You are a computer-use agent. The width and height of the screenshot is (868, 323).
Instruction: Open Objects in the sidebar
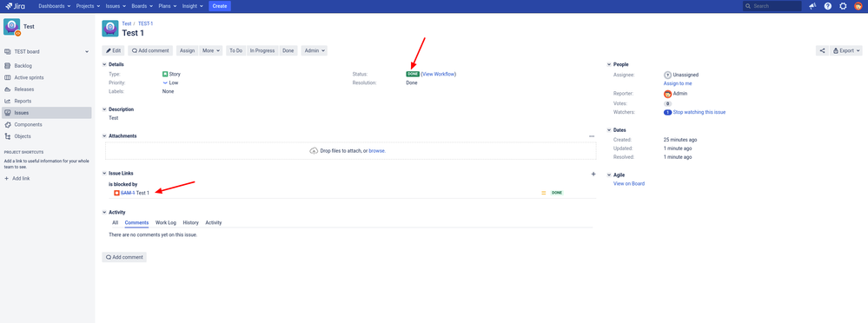coord(47,136)
